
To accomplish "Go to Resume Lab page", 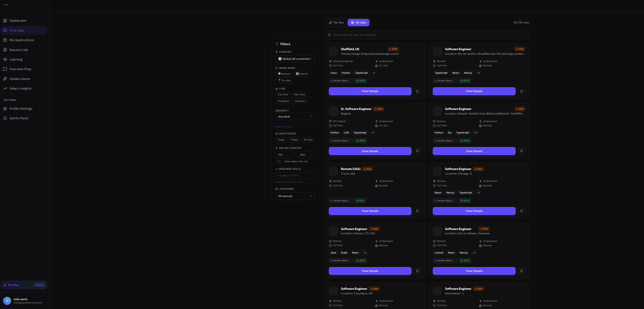I will [18, 50].
